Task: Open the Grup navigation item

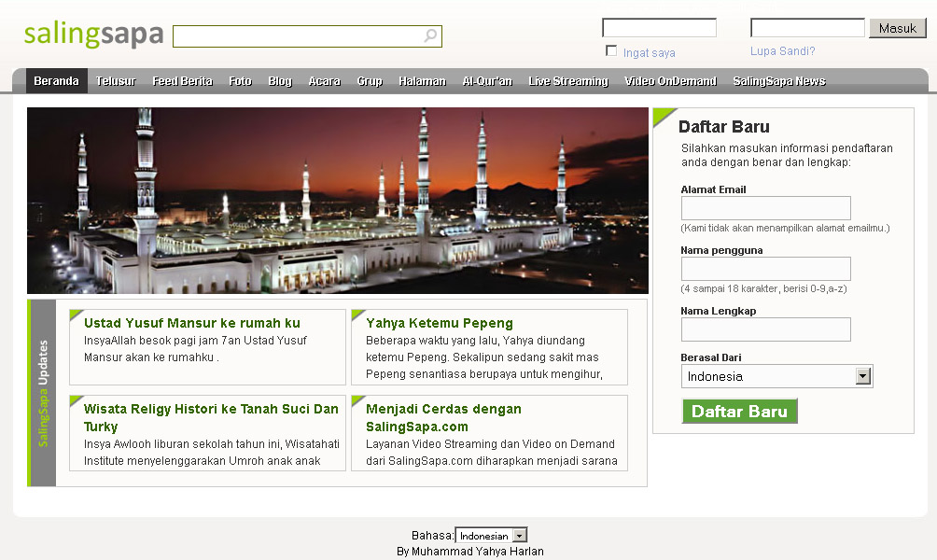Action: (x=370, y=80)
